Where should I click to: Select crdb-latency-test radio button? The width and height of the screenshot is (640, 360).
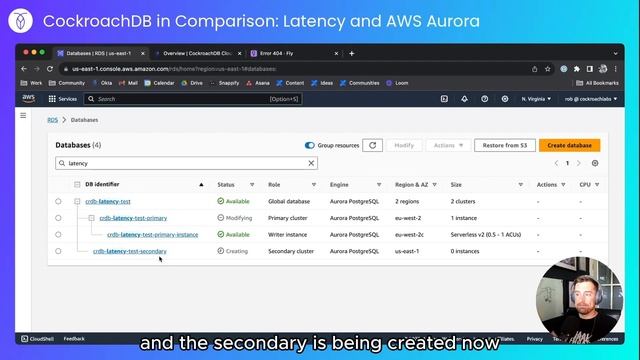tap(58, 201)
